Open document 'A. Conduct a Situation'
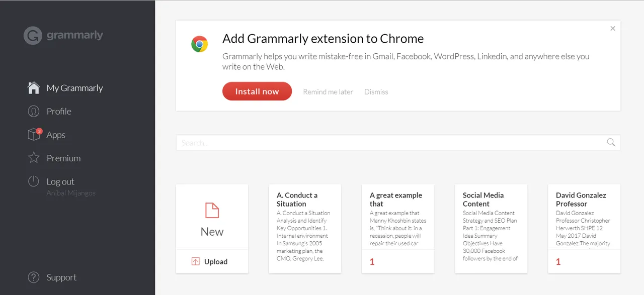The image size is (644, 295). 305,229
